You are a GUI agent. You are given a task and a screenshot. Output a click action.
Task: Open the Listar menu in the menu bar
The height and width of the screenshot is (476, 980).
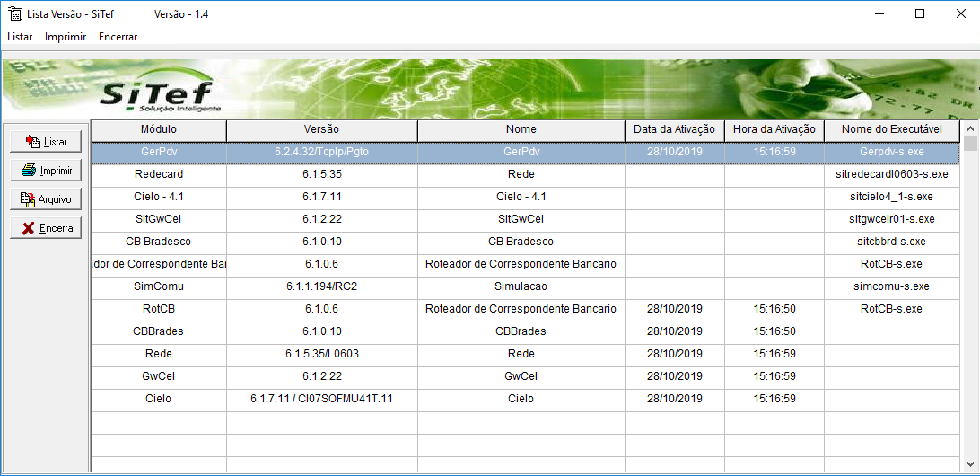pyautogui.click(x=20, y=36)
